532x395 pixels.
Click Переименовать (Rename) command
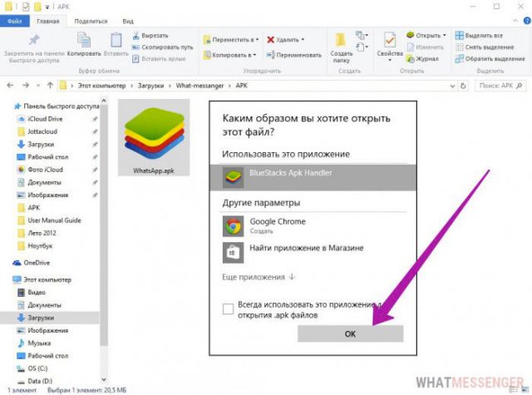point(293,55)
